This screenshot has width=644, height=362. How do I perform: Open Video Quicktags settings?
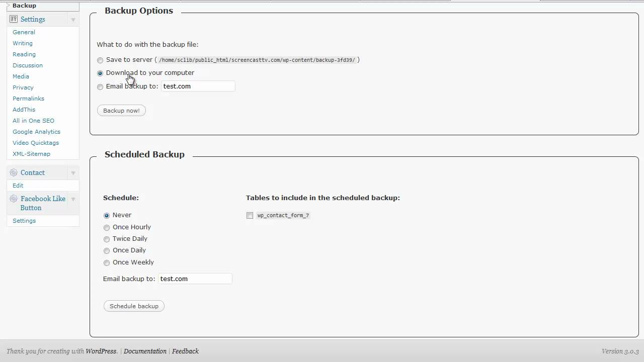click(36, 143)
